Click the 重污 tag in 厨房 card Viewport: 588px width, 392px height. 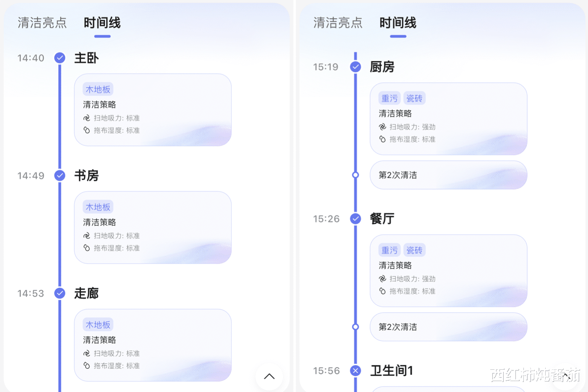[x=389, y=98]
